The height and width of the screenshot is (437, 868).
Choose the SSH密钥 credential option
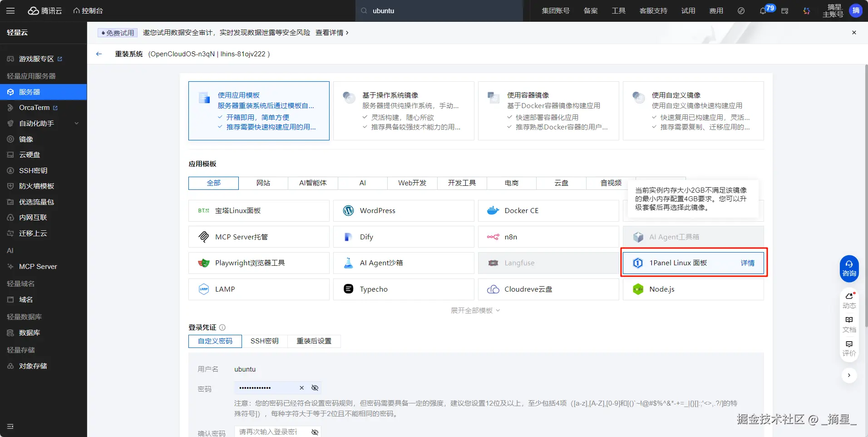coord(264,341)
